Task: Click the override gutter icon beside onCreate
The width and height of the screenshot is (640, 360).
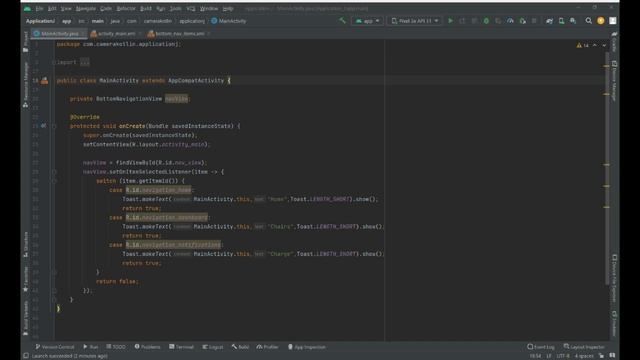Action: (43, 126)
